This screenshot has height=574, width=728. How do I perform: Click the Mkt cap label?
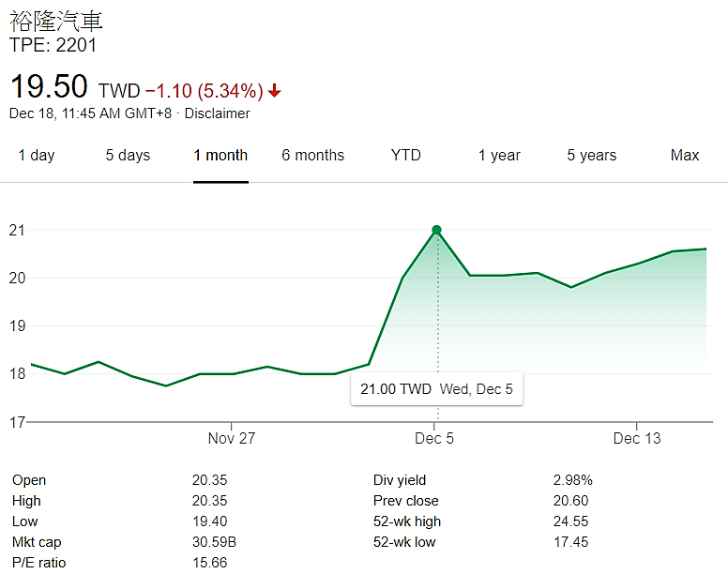(x=37, y=542)
